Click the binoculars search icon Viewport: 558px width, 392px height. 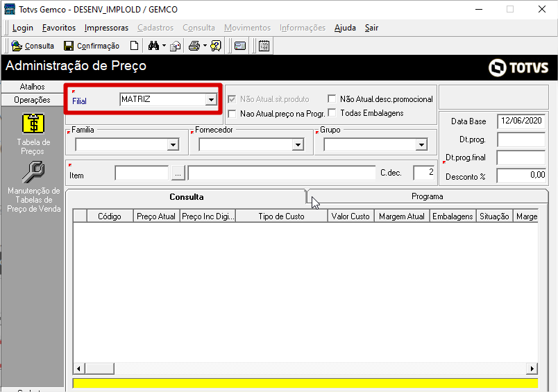tap(153, 46)
